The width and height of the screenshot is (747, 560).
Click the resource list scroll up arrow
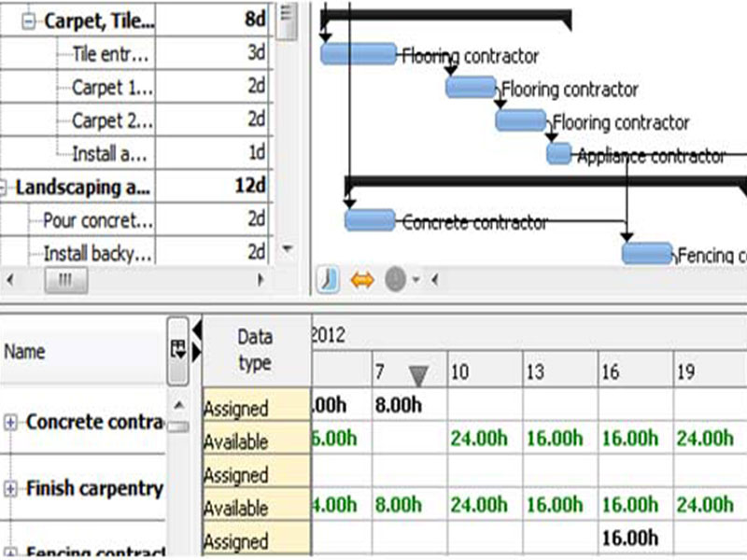coord(178,405)
